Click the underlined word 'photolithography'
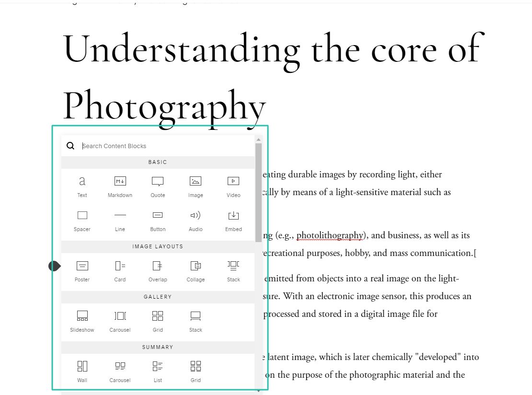Viewport: 532px width, 395px height. coord(330,235)
